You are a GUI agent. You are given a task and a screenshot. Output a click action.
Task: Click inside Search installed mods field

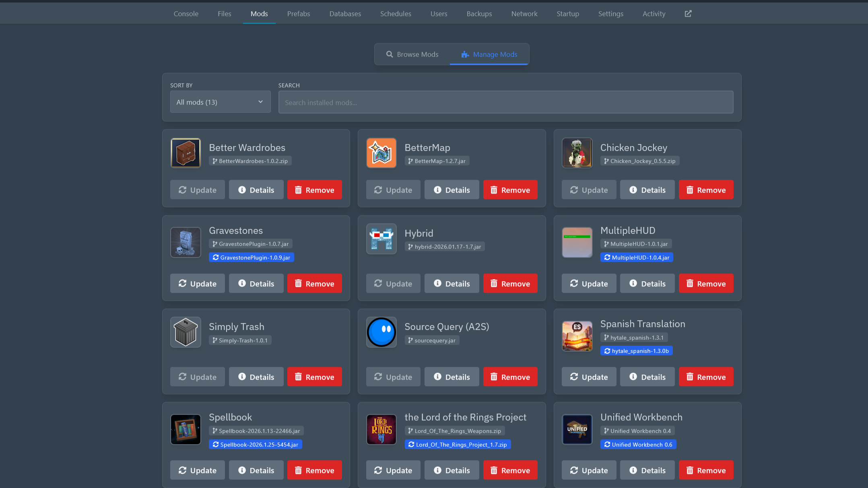pos(505,103)
